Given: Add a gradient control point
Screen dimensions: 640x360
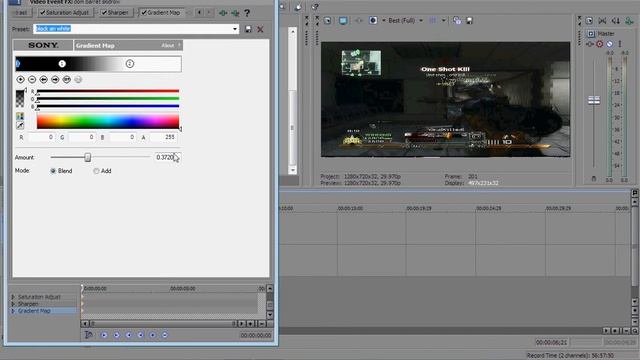Looking at the screenshot, I should click(x=20, y=79).
